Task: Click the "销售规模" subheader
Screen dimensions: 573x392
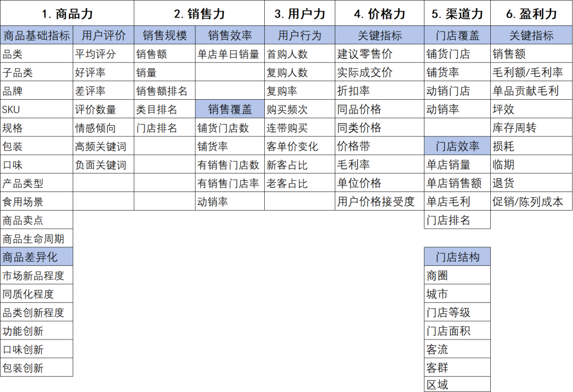Action: tap(165, 36)
